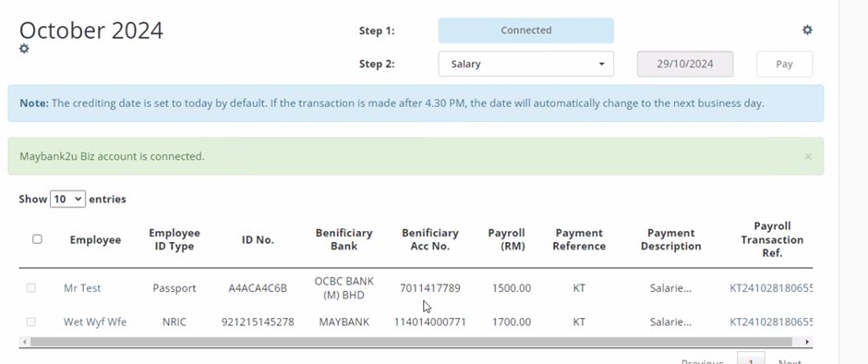Screen dimensions: 868x364
Task: Click the gear icon under October 2024
Action: (x=24, y=49)
